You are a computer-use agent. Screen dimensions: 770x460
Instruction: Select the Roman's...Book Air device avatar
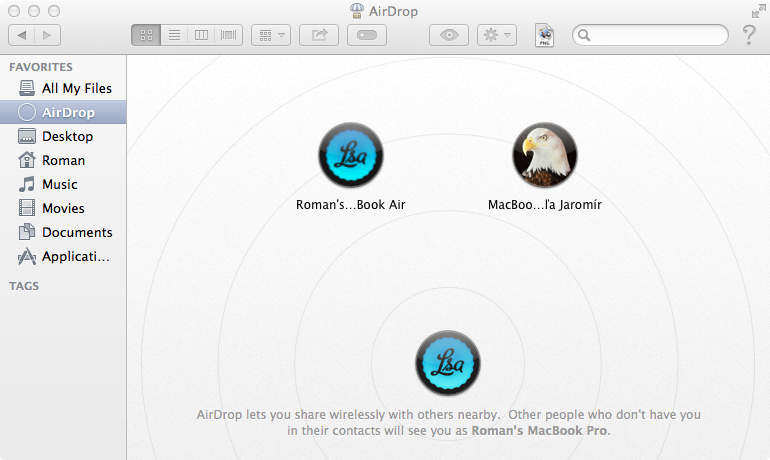click(x=351, y=155)
